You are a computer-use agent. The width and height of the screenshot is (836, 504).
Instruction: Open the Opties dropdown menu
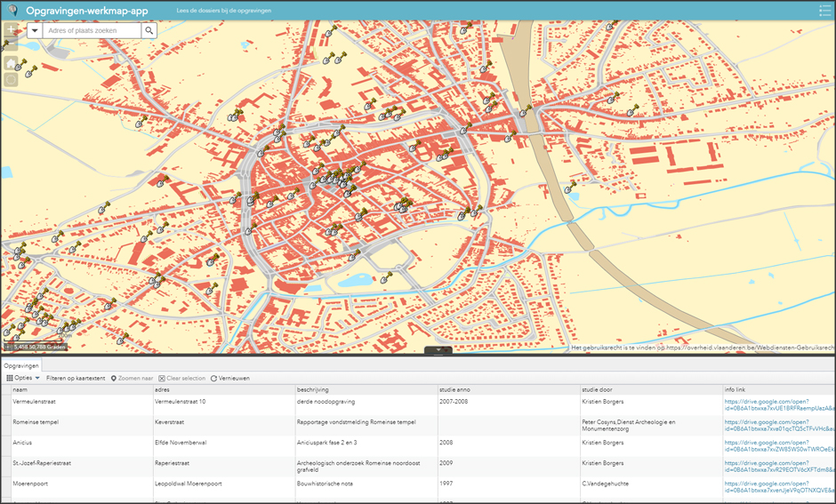click(23, 378)
